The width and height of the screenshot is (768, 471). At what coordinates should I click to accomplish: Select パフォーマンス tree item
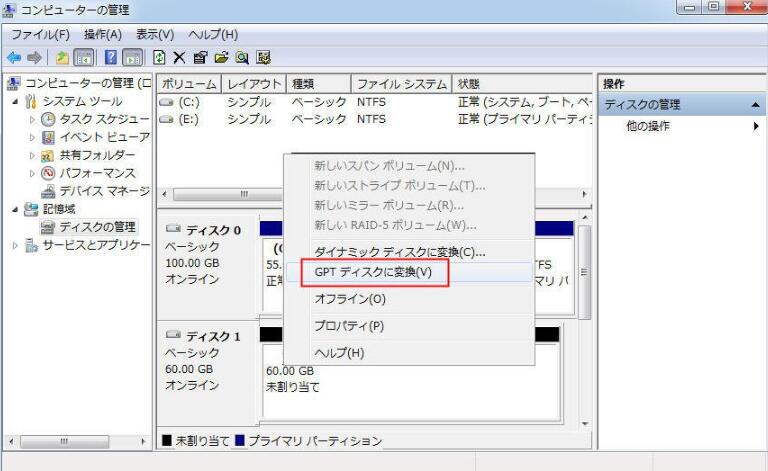coord(97,173)
